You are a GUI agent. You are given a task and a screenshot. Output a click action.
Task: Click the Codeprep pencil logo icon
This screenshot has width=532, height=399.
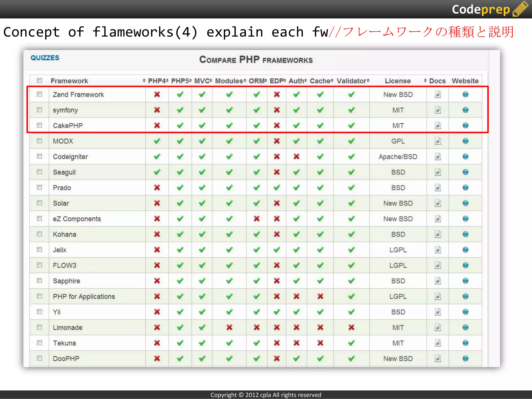[520, 9]
